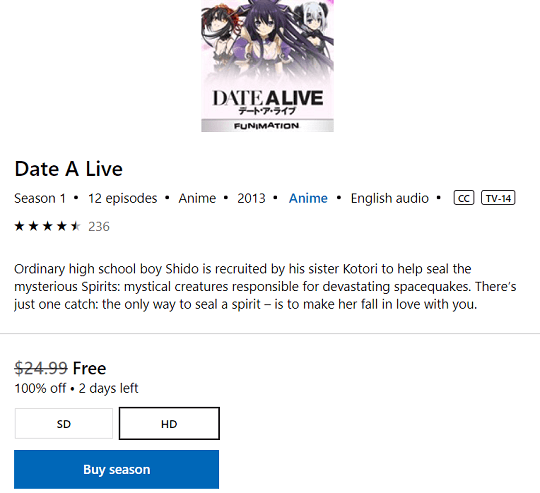Click the English audio label
540x493 pixels.
pos(390,198)
